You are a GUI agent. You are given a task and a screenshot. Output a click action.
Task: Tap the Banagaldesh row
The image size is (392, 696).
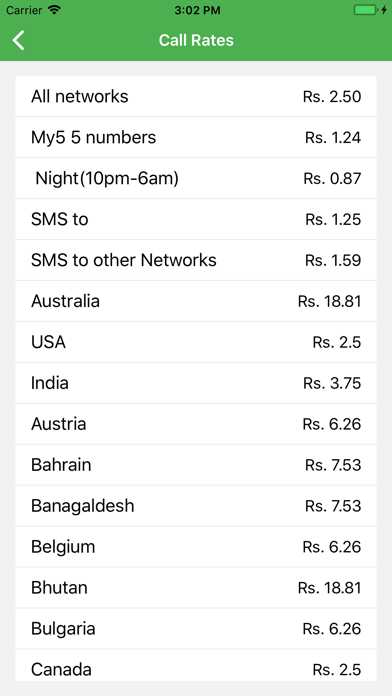click(196, 506)
